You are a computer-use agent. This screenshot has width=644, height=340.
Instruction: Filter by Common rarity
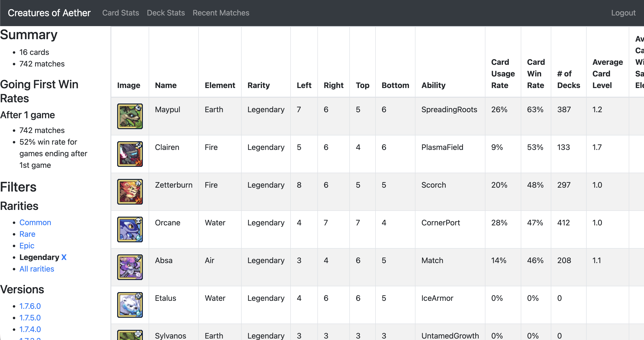[35, 222]
